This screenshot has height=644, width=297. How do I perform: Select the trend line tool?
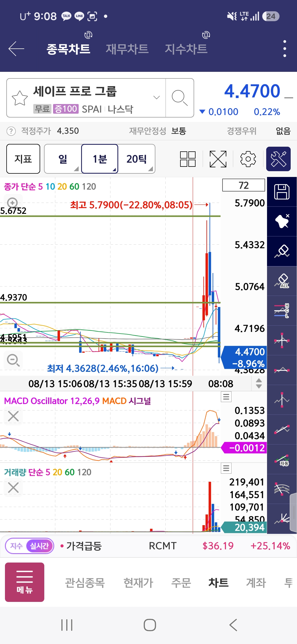[x=282, y=430]
